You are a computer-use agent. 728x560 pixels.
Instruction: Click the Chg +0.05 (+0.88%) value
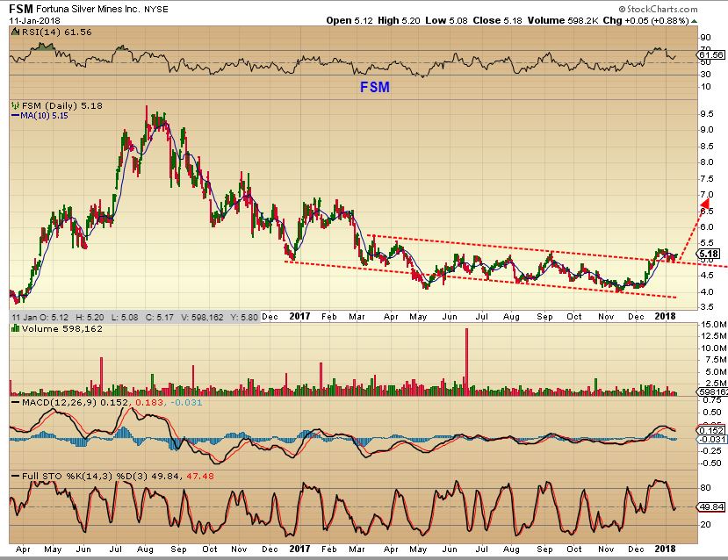[x=645, y=20]
